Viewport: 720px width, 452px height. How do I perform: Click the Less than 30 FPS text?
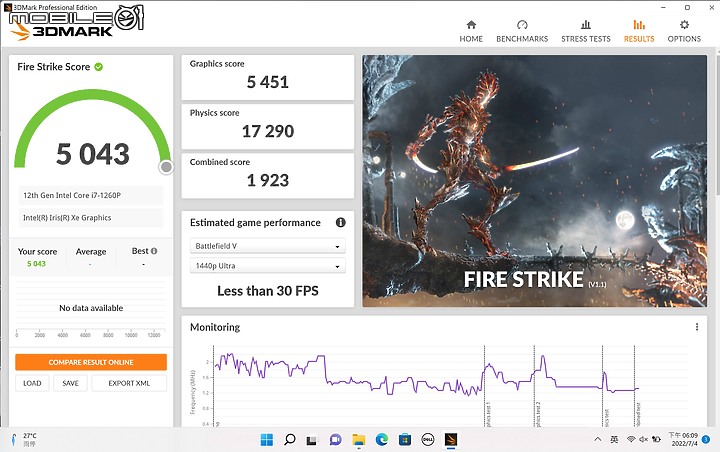[268, 291]
